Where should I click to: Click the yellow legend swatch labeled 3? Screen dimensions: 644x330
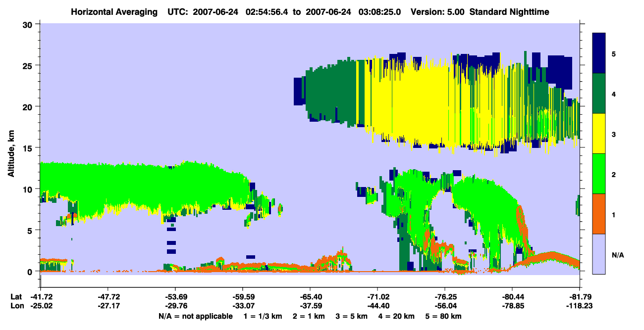pos(599,133)
